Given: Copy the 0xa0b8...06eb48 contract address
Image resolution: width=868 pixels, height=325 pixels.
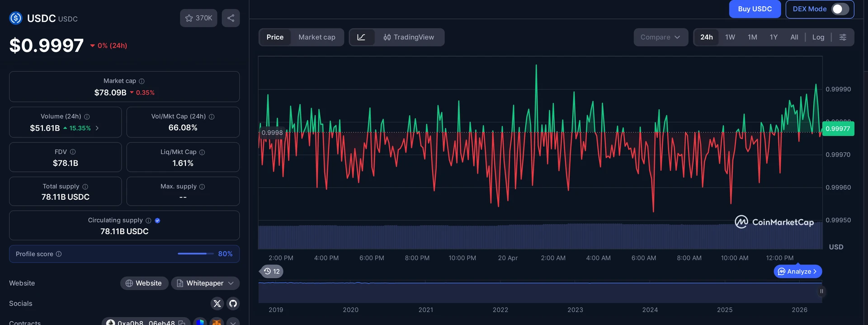Looking at the screenshot, I should click(x=182, y=322).
